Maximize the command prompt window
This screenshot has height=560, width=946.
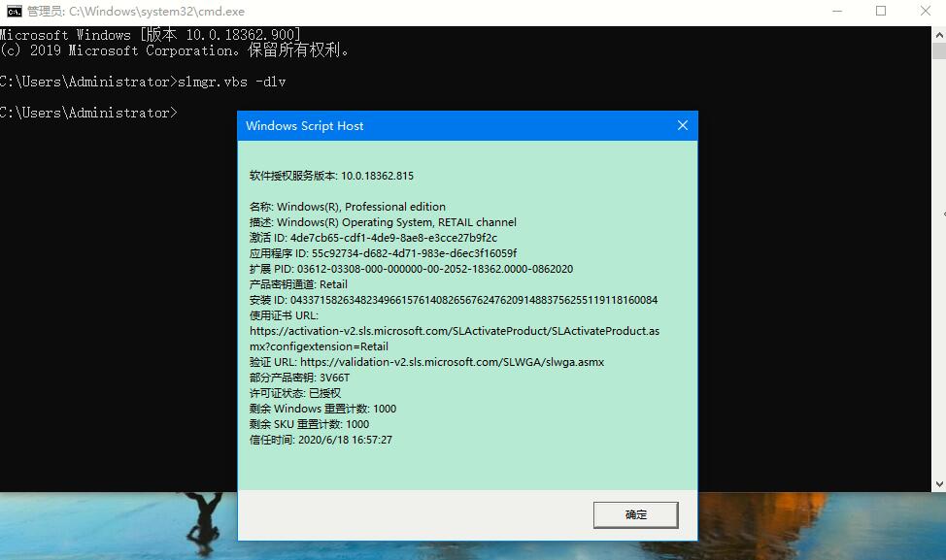881,11
